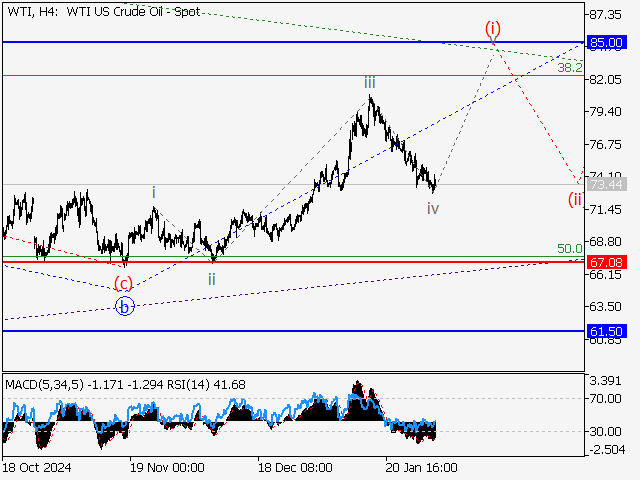Click the 19 Nov 00:00 date marker
Screen dimensions: 640x480
(x=167, y=467)
